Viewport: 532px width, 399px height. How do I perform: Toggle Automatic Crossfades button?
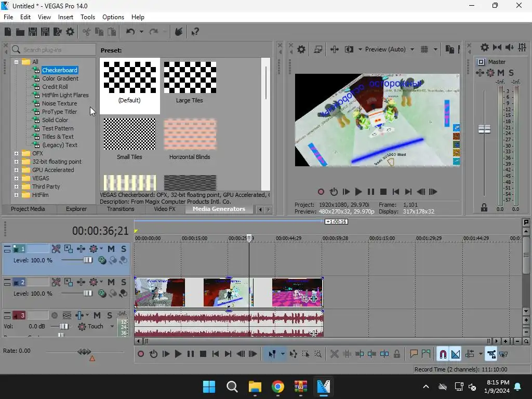point(456,354)
